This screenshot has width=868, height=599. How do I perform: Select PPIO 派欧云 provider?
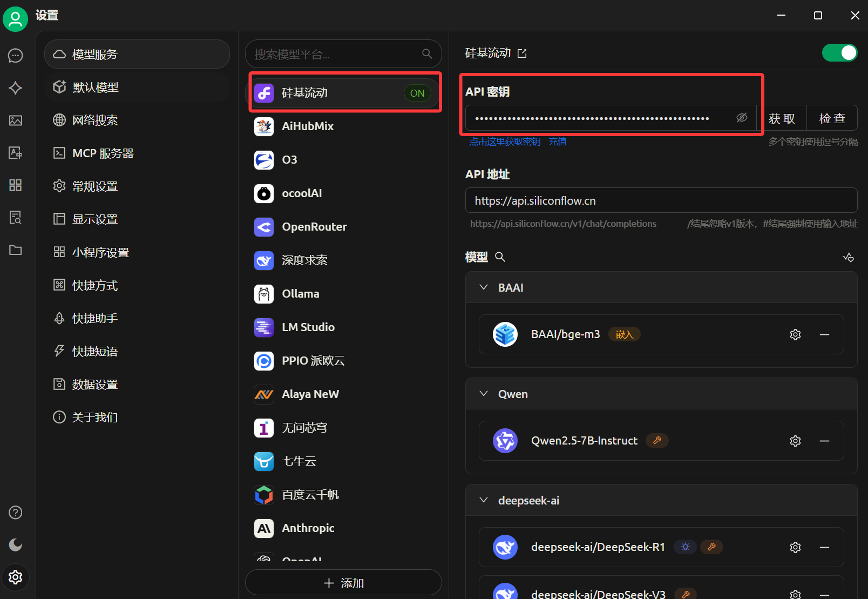click(343, 361)
